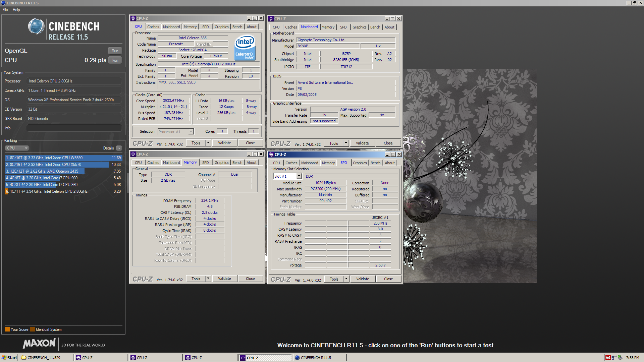Click the Cinebench globe logo icon
Image resolution: width=644 pixels, height=362 pixels.
[36, 26]
